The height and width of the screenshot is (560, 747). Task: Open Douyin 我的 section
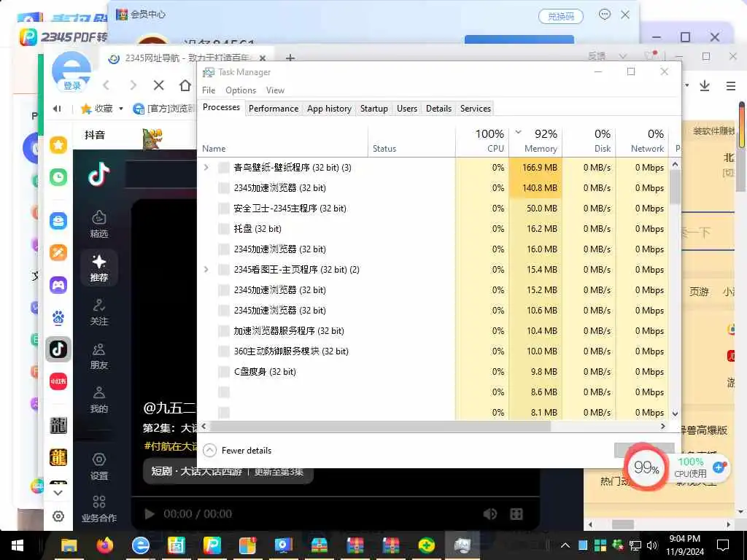(99, 400)
